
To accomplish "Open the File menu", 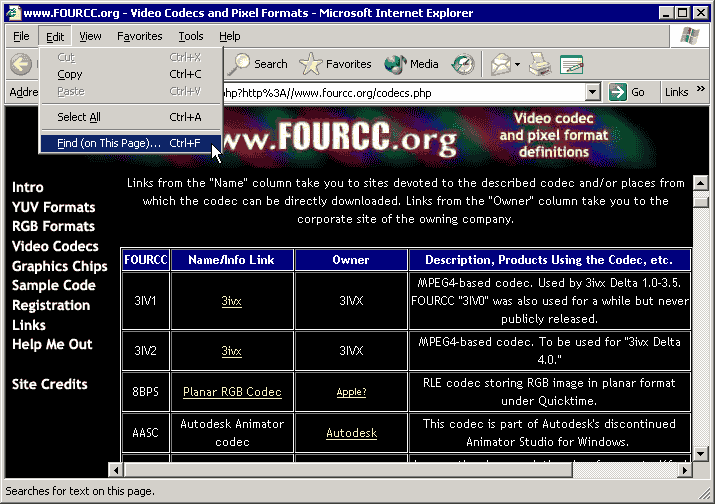I will [21, 36].
